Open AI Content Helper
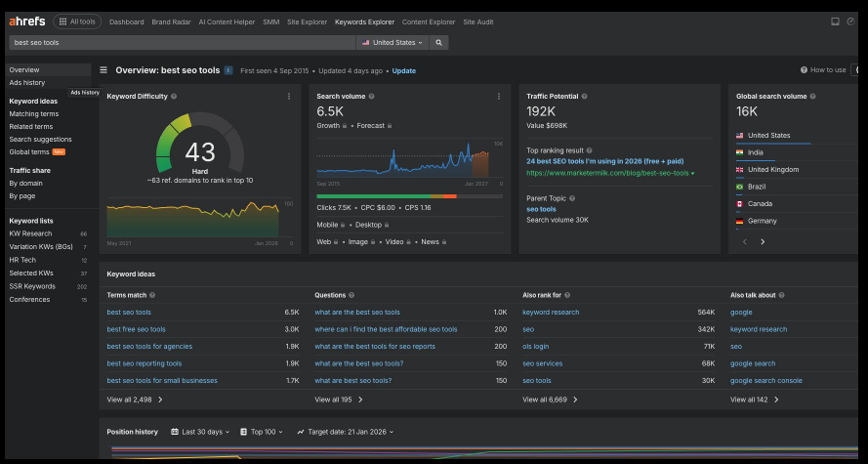This screenshot has width=868, height=464. pyautogui.click(x=227, y=22)
